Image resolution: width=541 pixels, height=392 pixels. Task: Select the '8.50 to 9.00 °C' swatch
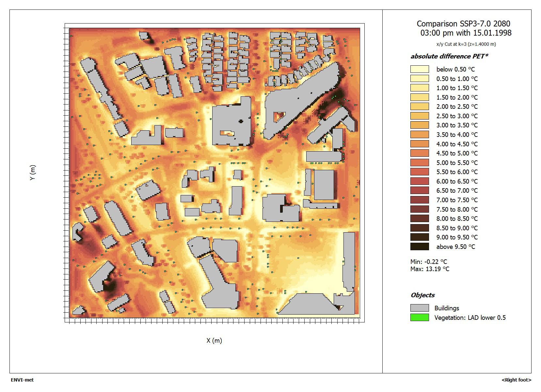(x=420, y=228)
